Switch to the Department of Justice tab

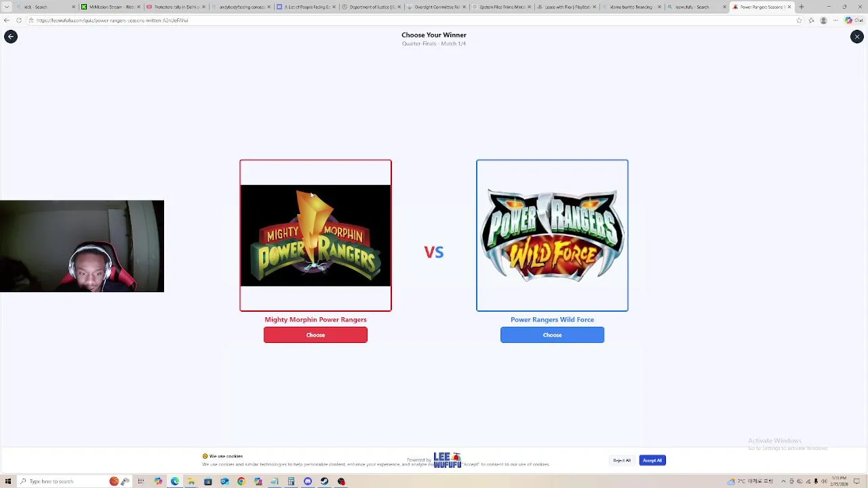coord(372,7)
